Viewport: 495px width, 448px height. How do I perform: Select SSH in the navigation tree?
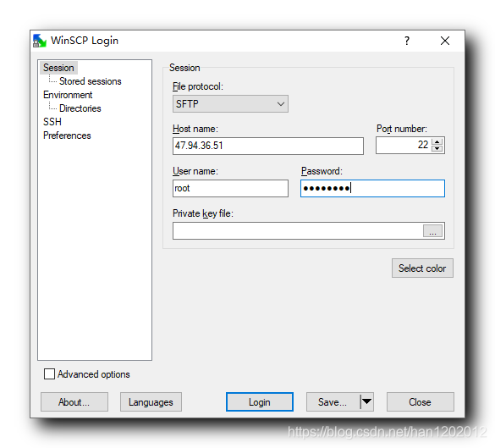(x=52, y=122)
